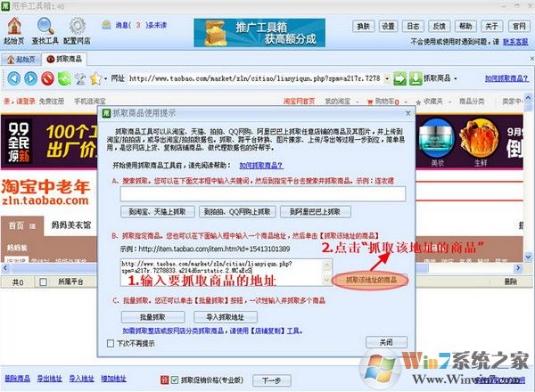The width and height of the screenshot is (535, 392).
Task: Click 到淘宝、天猫上抓取 button
Action: 158,212
